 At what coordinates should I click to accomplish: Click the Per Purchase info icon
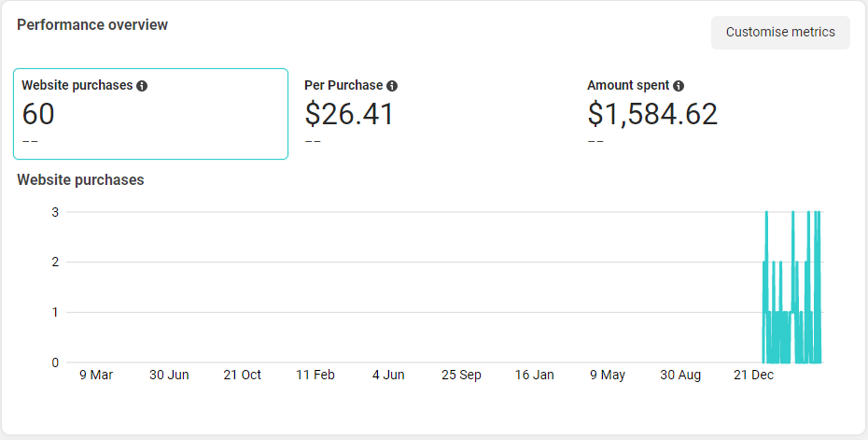click(392, 86)
